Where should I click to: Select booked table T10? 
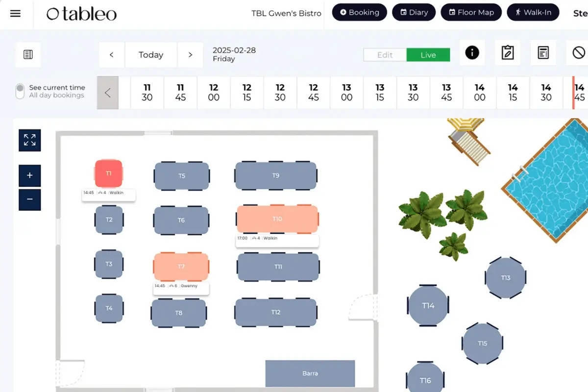pyautogui.click(x=277, y=219)
